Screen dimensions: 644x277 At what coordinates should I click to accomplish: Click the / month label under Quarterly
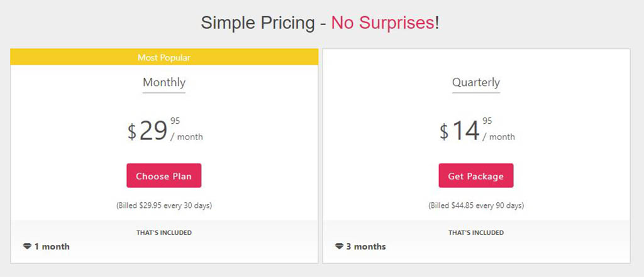click(x=499, y=137)
